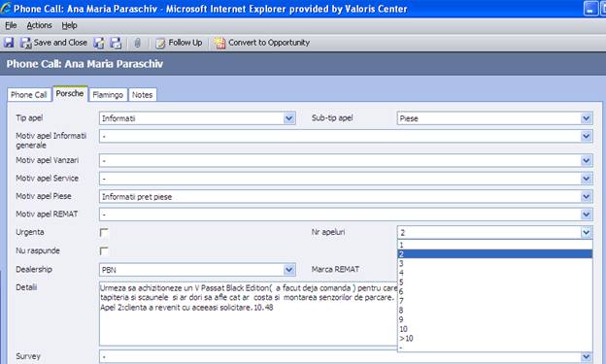Open the Actions menu
The image size is (606, 364).
pos(39,25)
